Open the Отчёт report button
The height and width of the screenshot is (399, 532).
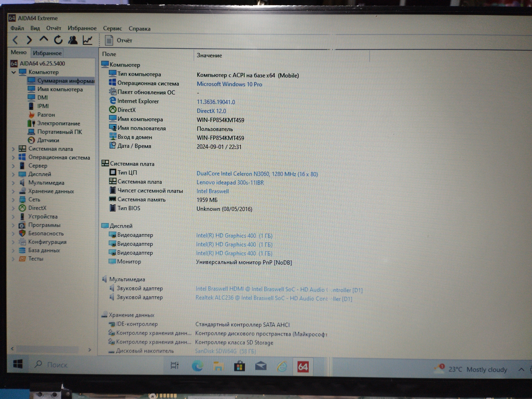coord(118,40)
